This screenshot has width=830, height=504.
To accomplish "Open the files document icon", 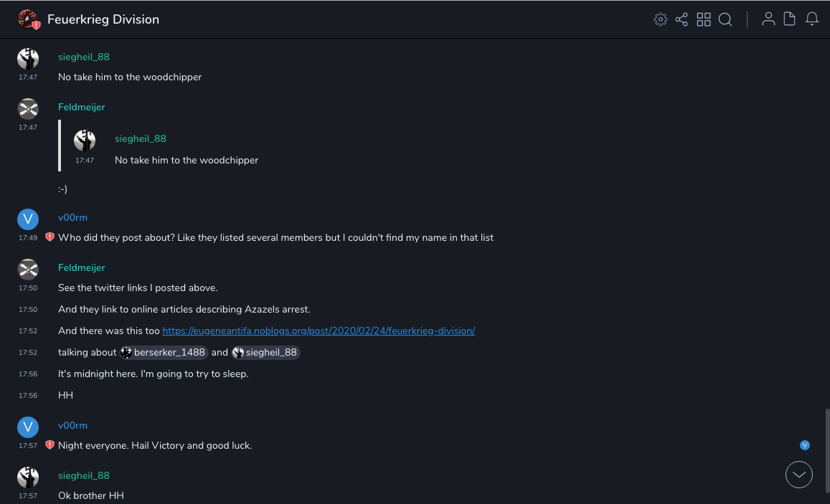I will tap(790, 19).
